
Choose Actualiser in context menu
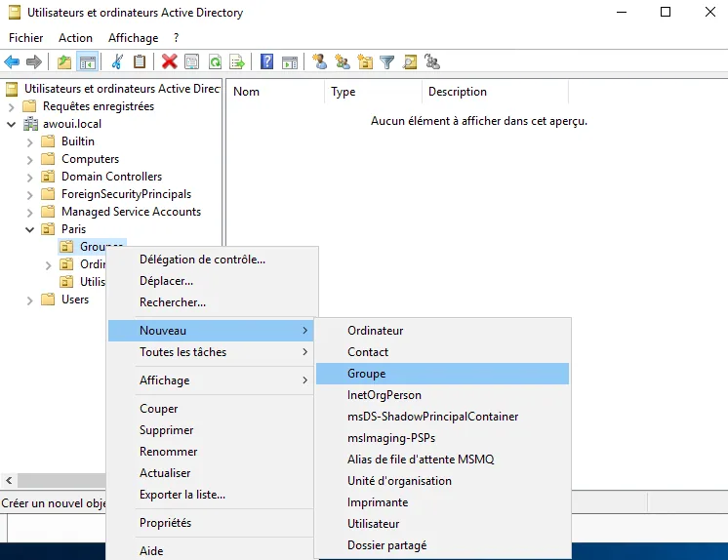212,473
